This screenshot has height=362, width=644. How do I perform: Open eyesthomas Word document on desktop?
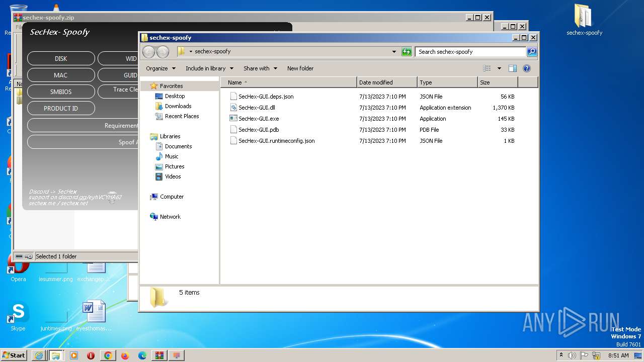click(94, 316)
